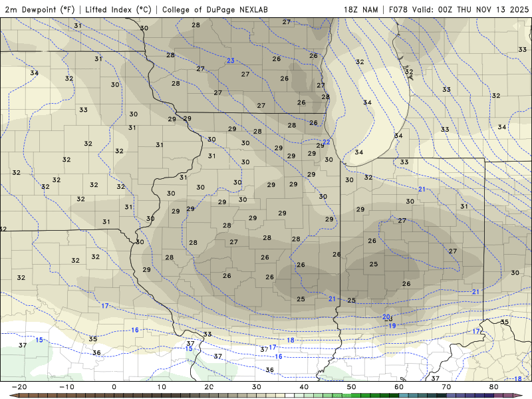Click the blue contour label 20
532x399 pixels.
(386, 317)
